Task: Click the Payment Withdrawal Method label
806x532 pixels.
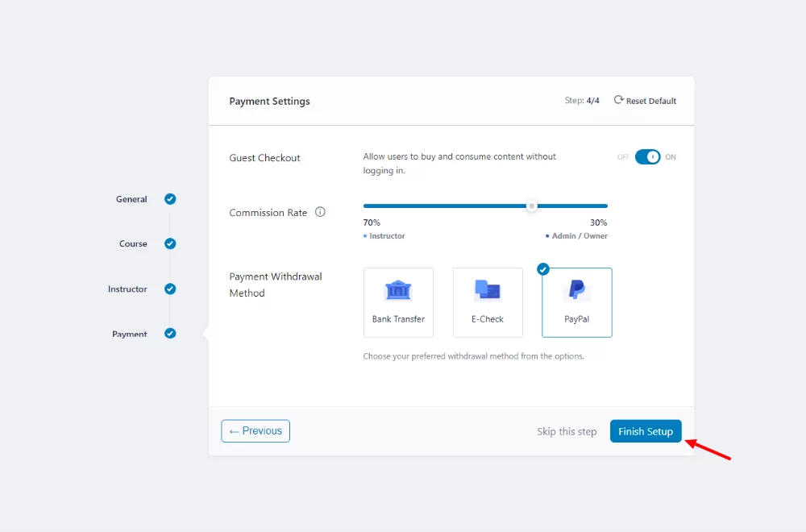Action: click(x=276, y=285)
